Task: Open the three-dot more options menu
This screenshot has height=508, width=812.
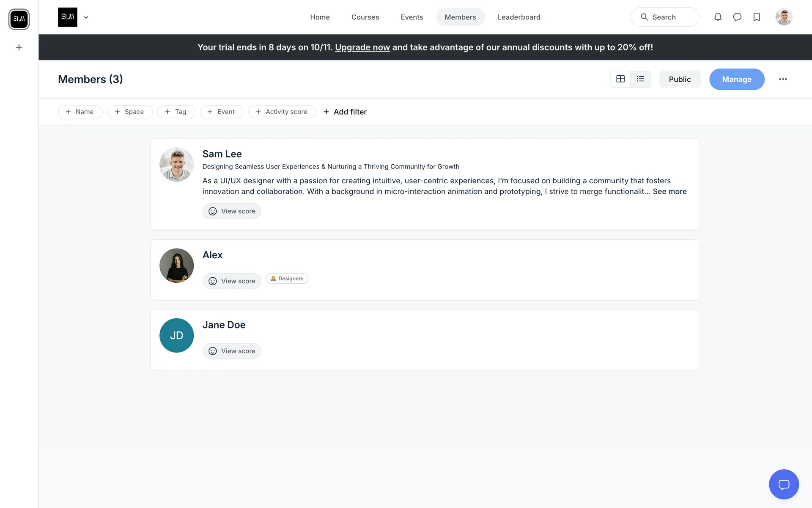Action: point(783,79)
